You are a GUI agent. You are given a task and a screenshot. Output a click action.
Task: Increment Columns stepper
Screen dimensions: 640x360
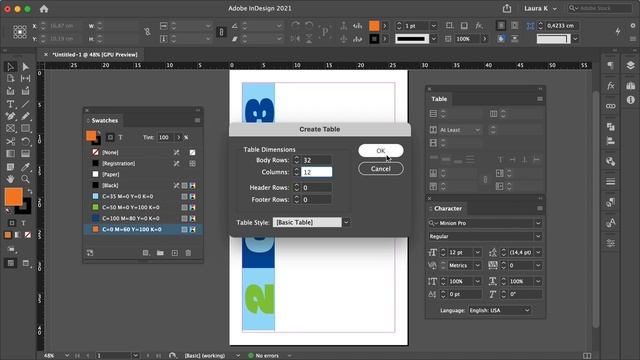coord(297,170)
